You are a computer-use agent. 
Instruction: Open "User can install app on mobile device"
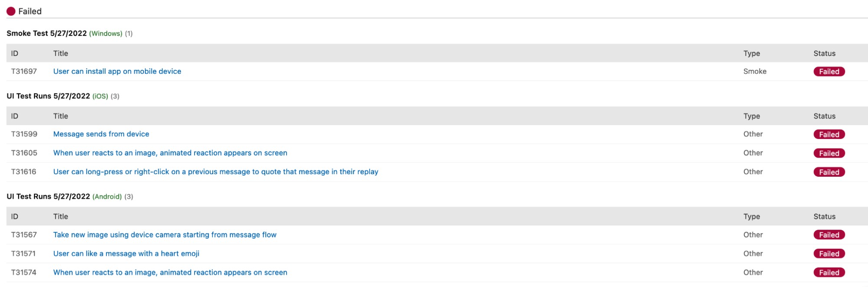click(x=117, y=71)
